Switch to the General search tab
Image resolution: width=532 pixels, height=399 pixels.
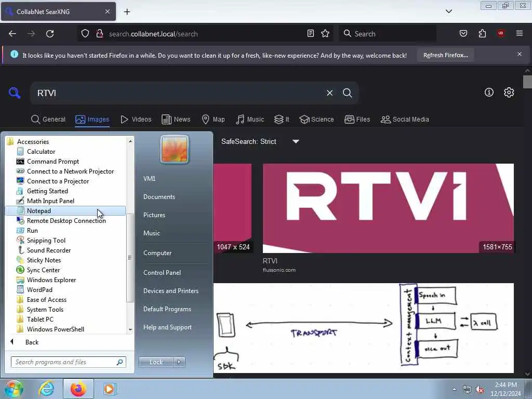[x=48, y=119]
